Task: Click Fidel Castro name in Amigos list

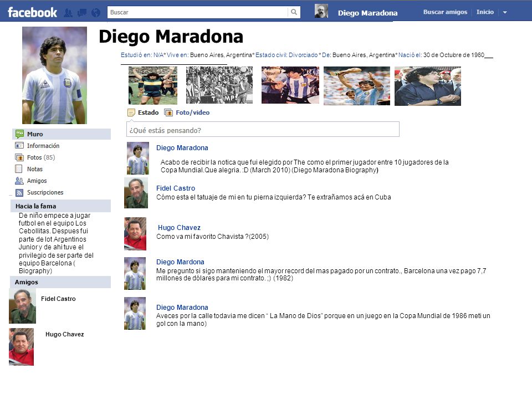Action: [58, 299]
